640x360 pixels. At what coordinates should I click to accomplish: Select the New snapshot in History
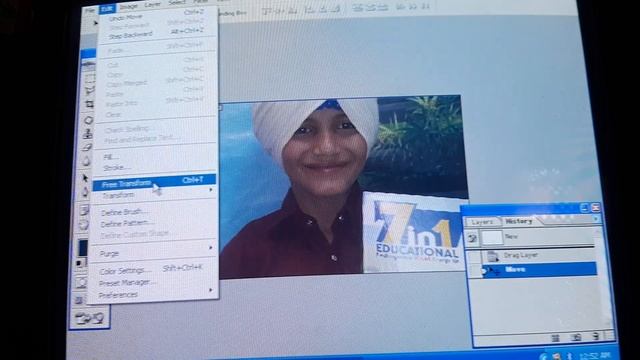click(530, 237)
